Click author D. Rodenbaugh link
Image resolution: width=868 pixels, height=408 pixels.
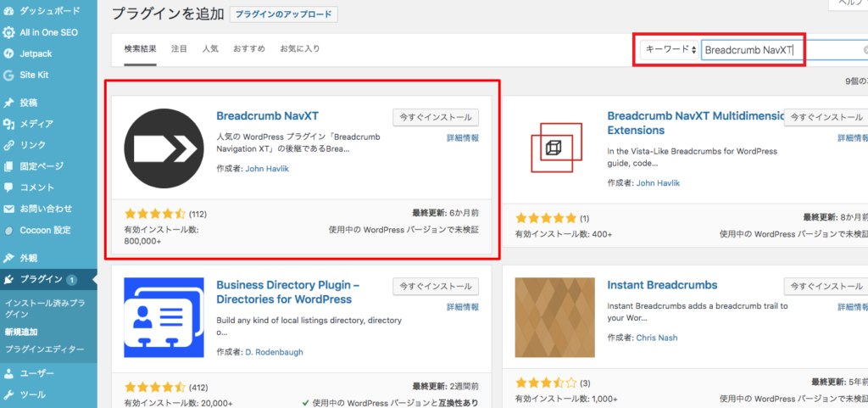coord(274,351)
